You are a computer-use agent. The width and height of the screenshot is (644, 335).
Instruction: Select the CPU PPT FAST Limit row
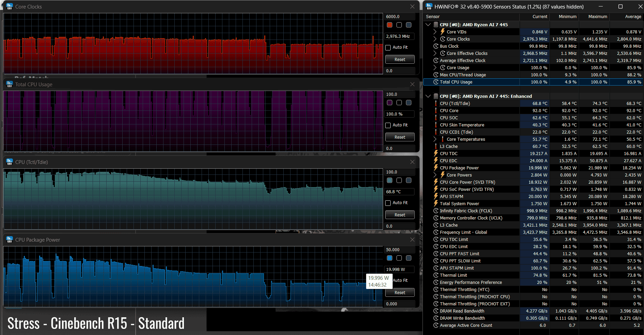(533, 254)
